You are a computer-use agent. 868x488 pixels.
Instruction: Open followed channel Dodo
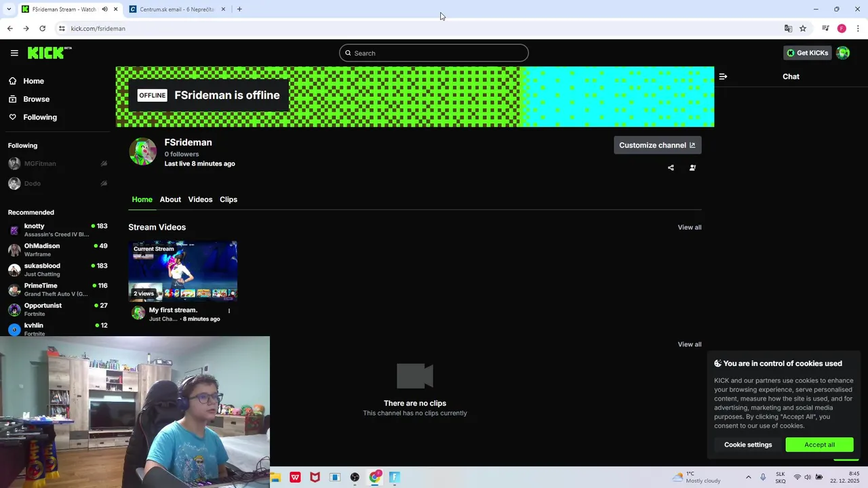(33, 183)
